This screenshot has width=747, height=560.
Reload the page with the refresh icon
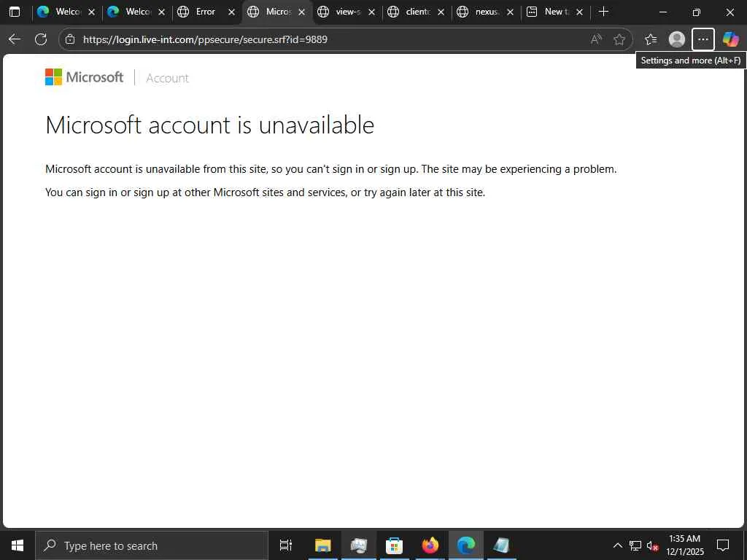pos(41,39)
